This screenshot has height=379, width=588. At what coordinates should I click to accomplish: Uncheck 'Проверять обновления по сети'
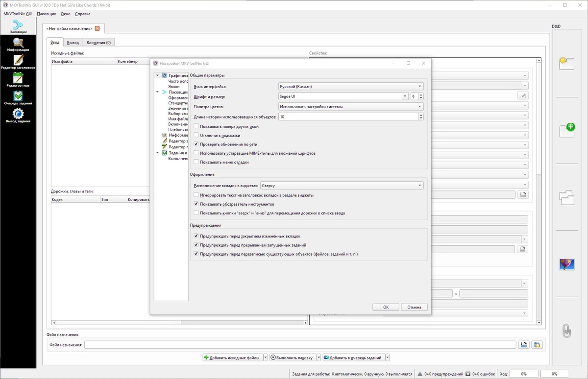[x=196, y=144]
